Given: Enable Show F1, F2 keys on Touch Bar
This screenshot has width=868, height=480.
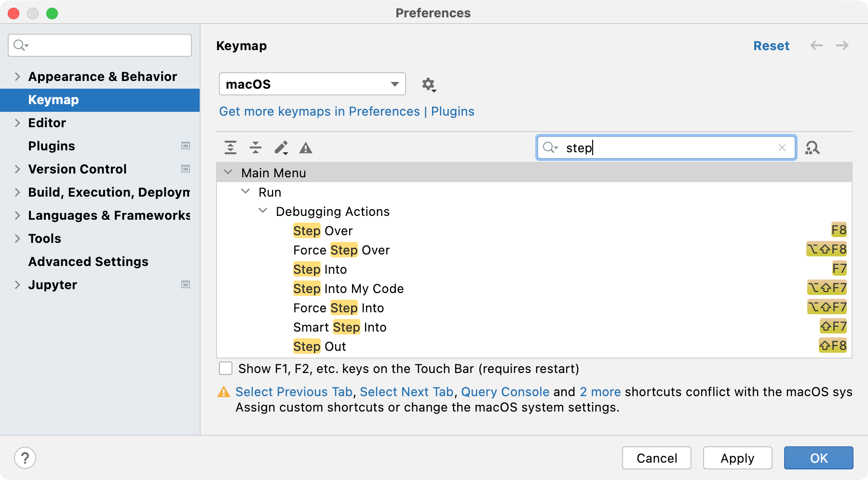Looking at the screenshot, I should pos(226,369).
